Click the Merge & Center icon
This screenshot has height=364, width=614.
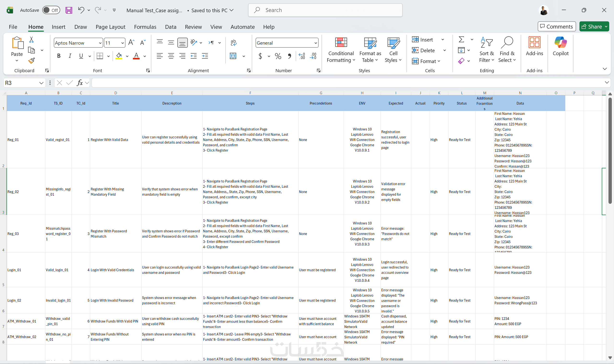coord(233,56)
